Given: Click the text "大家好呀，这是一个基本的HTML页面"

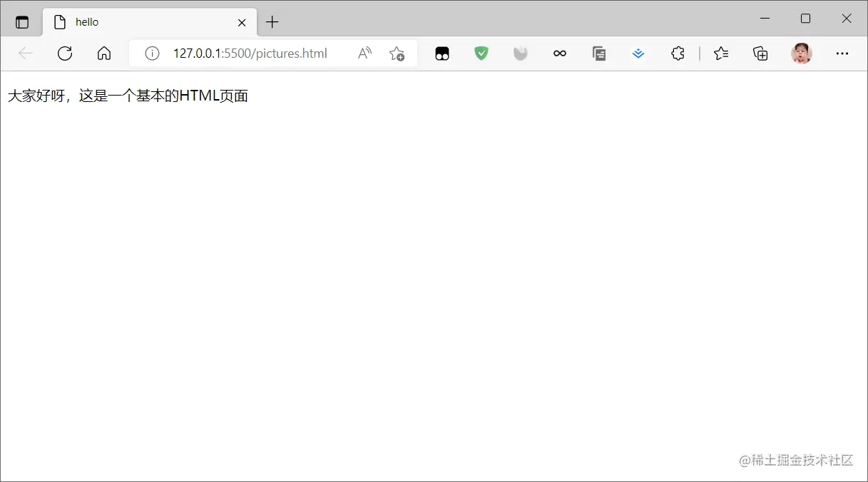Looking at the screenshot, I should pos(128,96).
